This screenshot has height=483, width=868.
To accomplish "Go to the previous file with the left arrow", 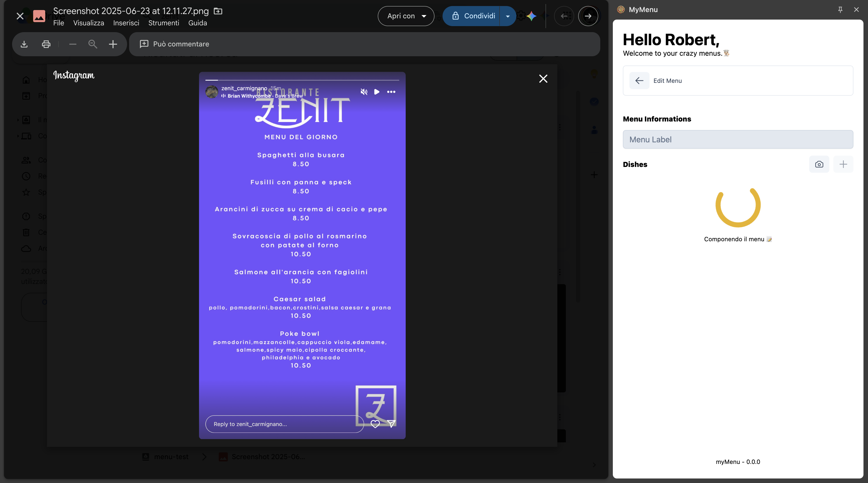I will click(x=564, y=16).
